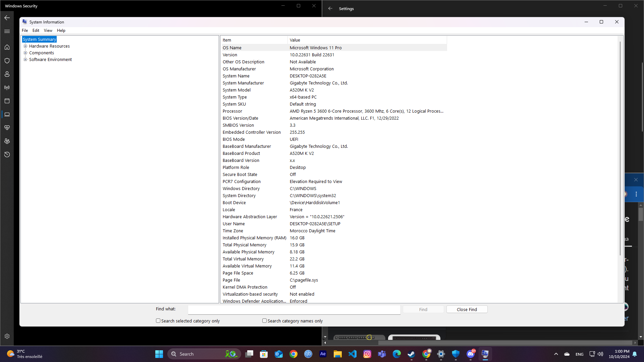
Task: Launch After Effects from the taskbar
Action: coord(323,354)
